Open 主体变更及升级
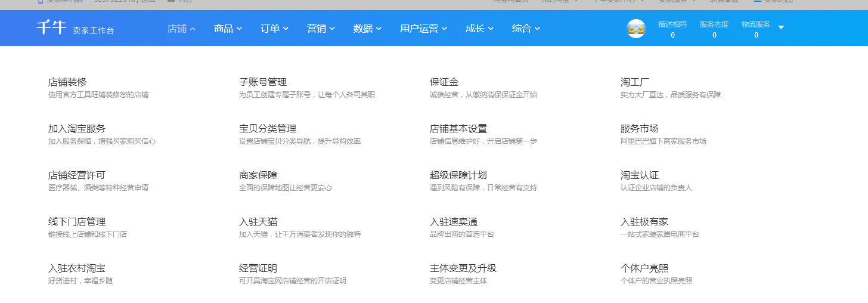 (x=463, y=268)
